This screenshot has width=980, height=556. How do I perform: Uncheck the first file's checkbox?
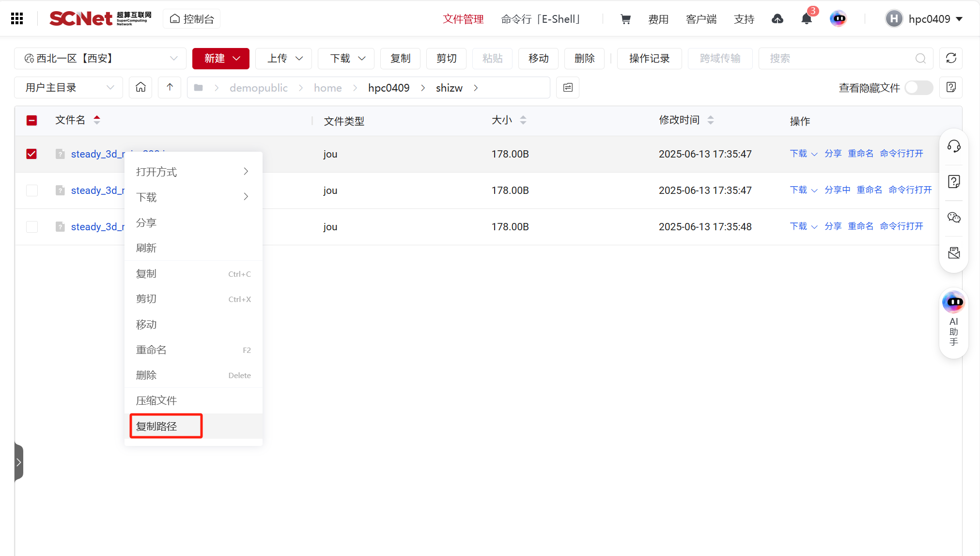pos(31,154)
